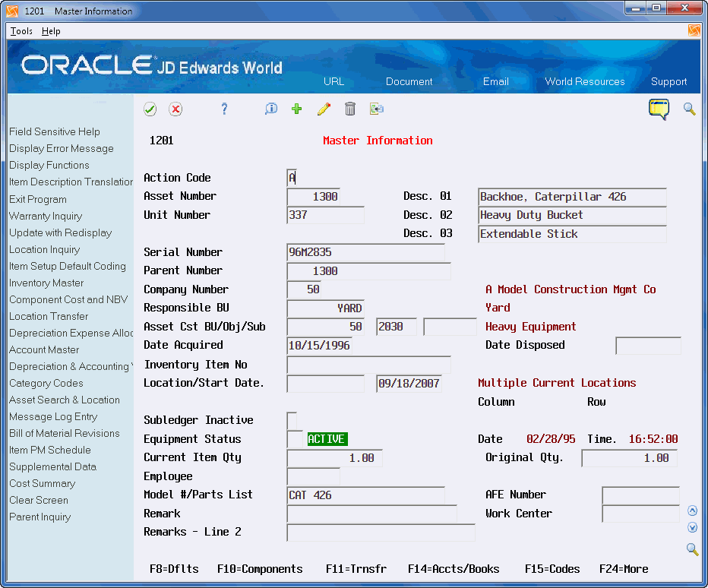Click the up-arrow previous page icon

pyautogui.click(x=691, y=510)
